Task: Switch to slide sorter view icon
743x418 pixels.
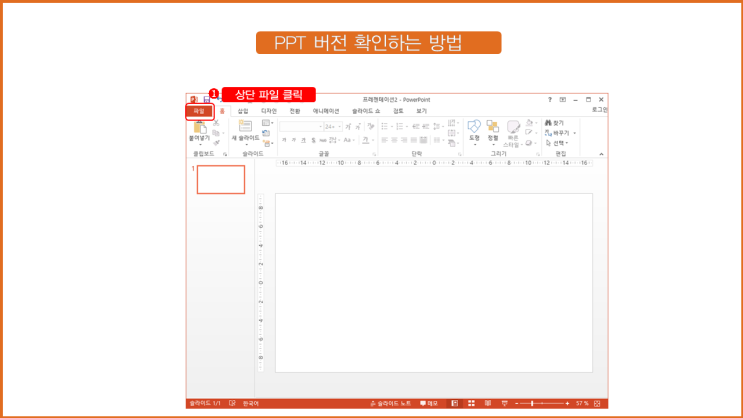Action: (x=471, y=403)
